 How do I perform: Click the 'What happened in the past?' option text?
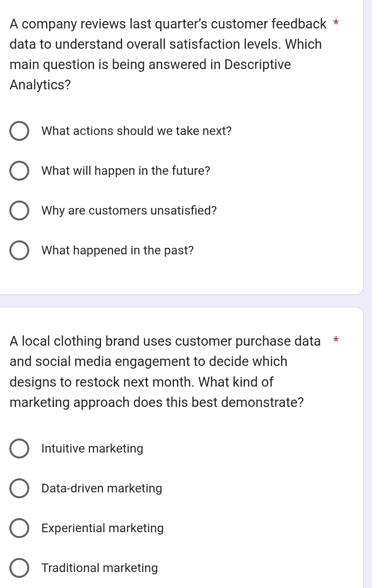pyautogui.click(x=117, y=250)
